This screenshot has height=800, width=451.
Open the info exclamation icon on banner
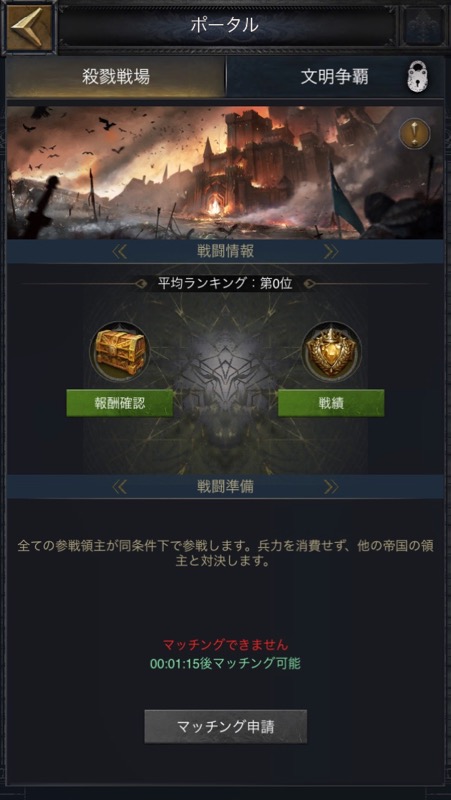tap(414, 134)
